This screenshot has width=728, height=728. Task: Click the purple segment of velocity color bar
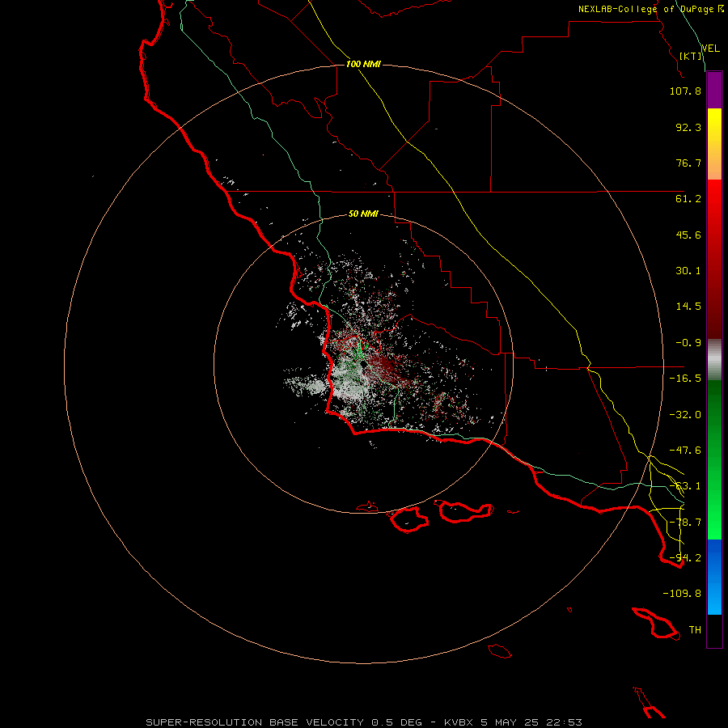tap(714, 90)
